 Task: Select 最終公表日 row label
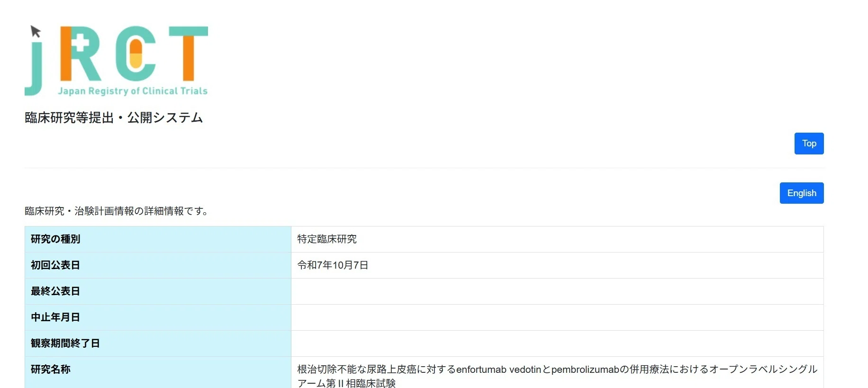55,291
